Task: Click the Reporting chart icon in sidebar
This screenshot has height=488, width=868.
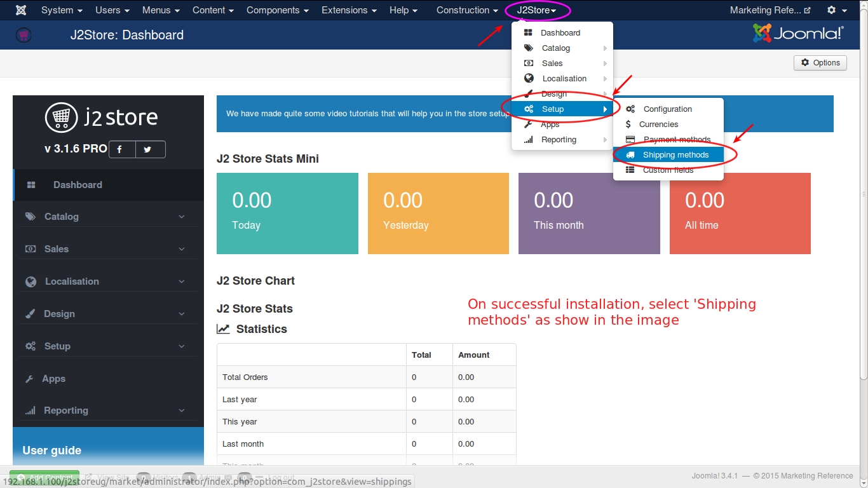Action: click(x=30, y=411)
